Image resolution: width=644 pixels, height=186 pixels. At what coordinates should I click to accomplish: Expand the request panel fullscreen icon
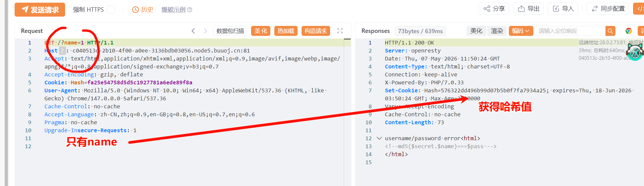[x=340, y=31]
